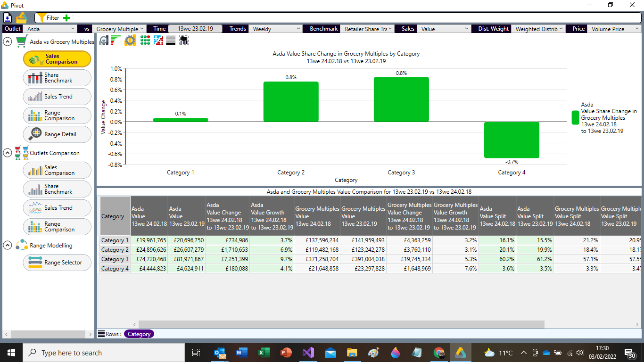The image size is (644, 362).
Task: Click the Asda Value Growth column header
Action: coord(271,216)
